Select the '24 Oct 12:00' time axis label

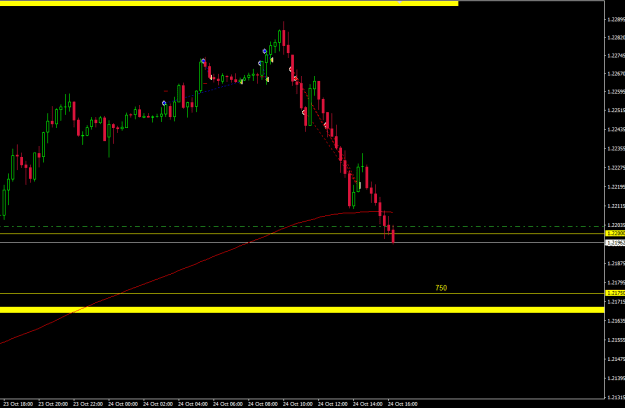(333, 404)
